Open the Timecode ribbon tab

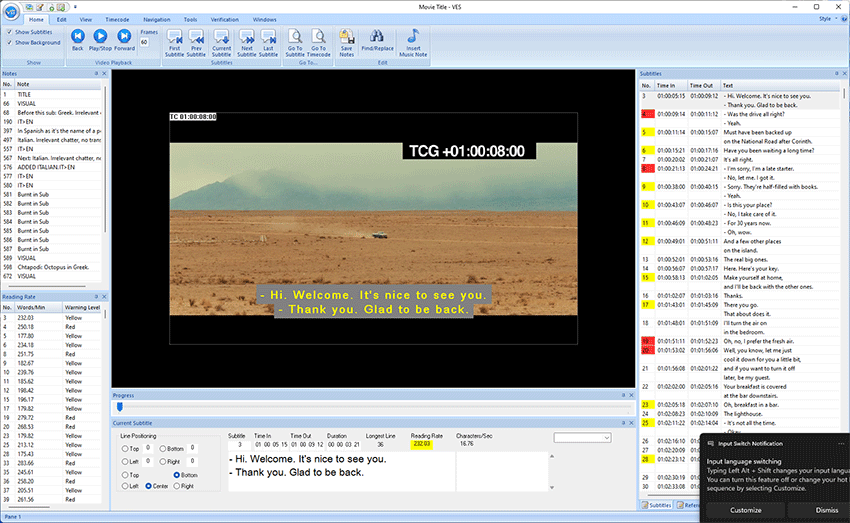tap(117, 19)
